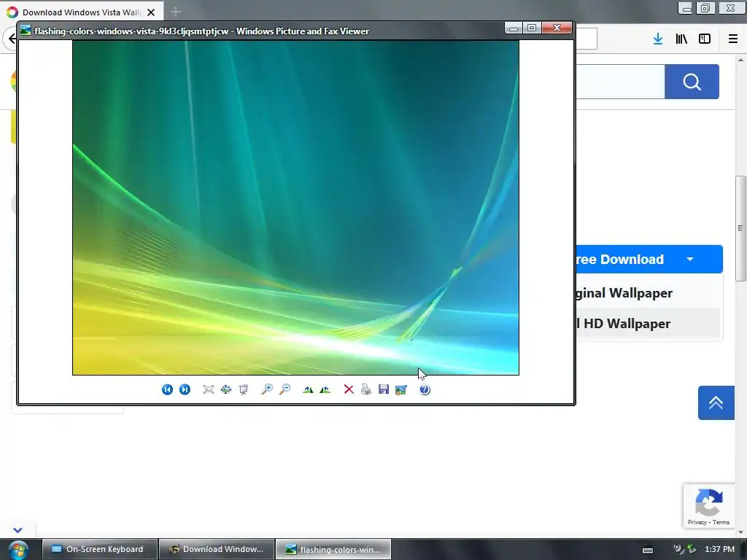The height and width of the screenshot is (560, 747).
Task: Switch to On-Screen Keyboard taskbar button
Action: click(99, 549)
